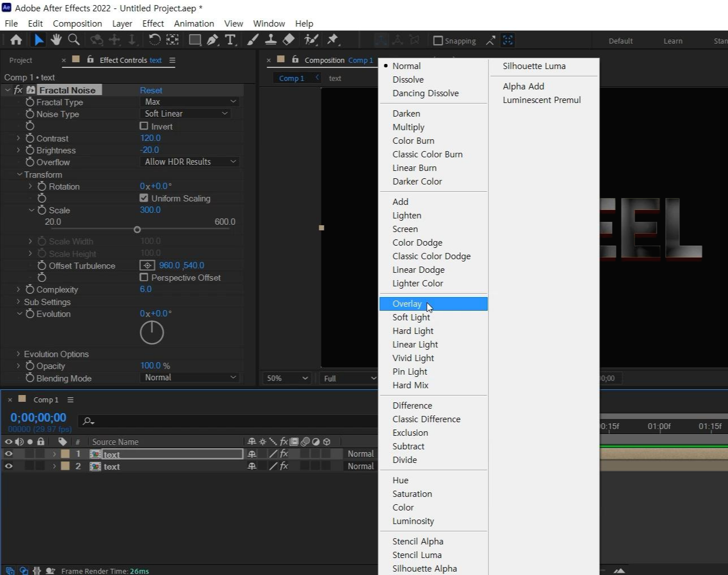This screenshot has height=575, width=728.
Task: Select the Pan Behind anchor point tool
Action: (x=172, y=40)
